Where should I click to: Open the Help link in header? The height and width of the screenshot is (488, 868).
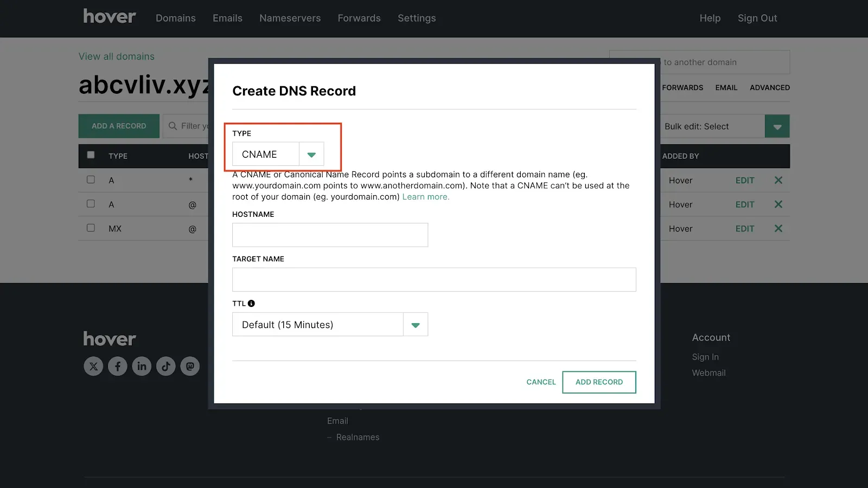tap(710, 18)
